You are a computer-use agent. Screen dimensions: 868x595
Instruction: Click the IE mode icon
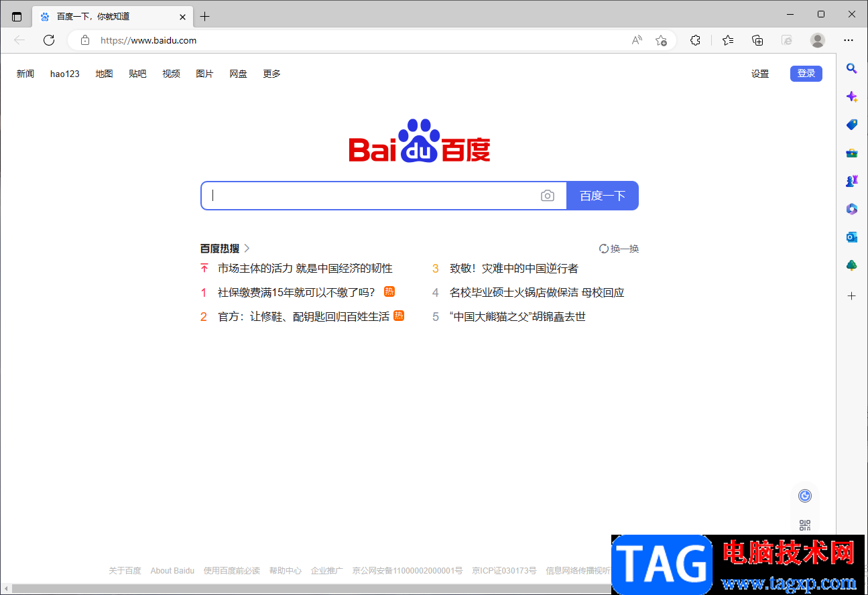[x=788, y=40]
